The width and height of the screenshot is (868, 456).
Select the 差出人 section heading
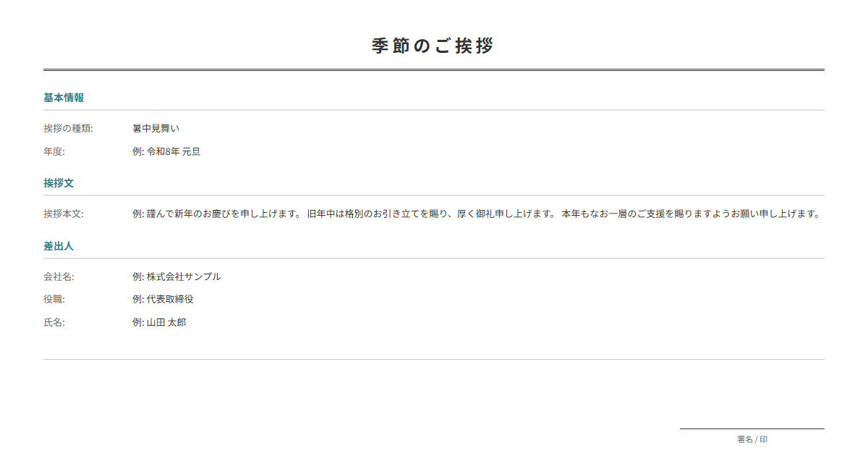[x=59, y=246]
